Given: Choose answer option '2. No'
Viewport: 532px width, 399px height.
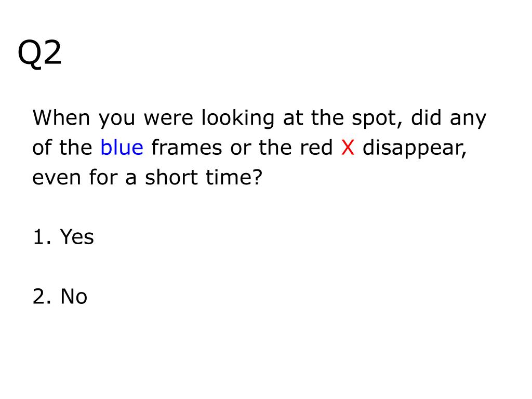Looking at the screenshot, I should click(60, 296).
